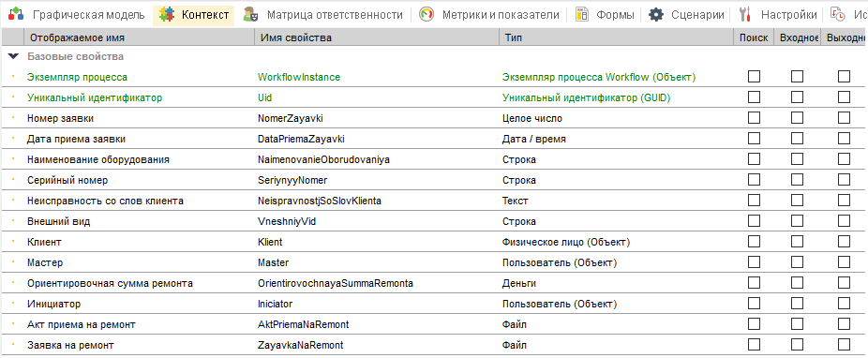Select Неисправность со слов клиента row

tap(434, 201)
